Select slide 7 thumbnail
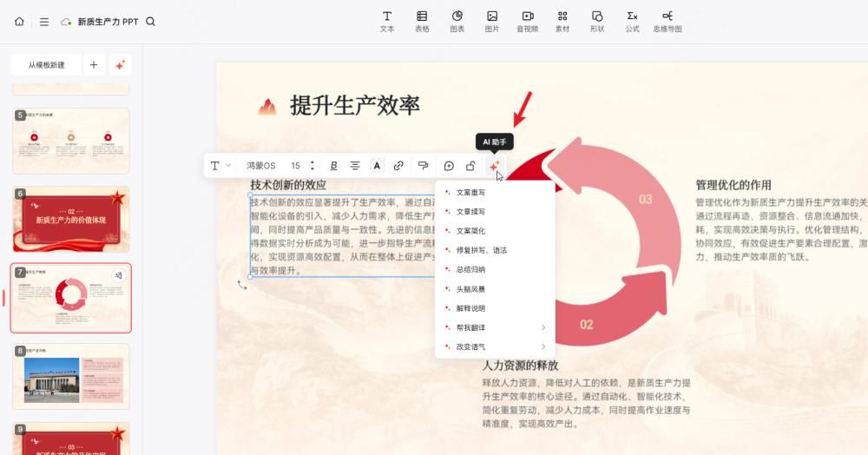Image resolution: width=868 pixels, height=455 pixels. pyautogui.click(x=71, y=298)
